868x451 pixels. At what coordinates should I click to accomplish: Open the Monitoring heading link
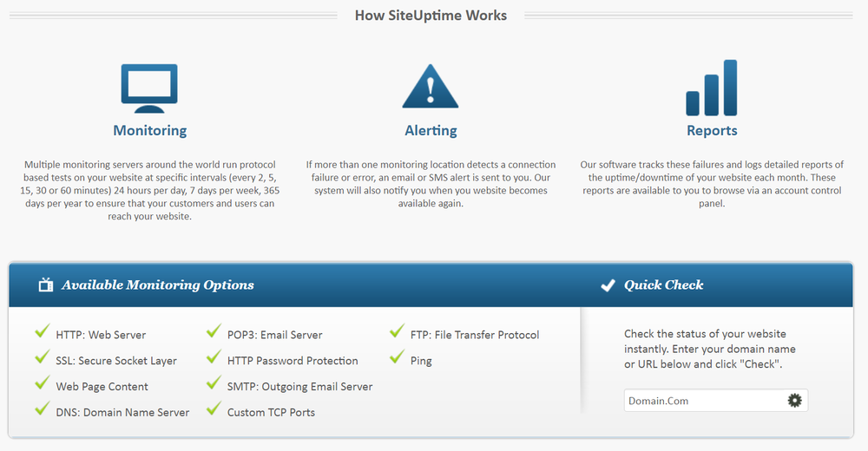click(x=150, y=131)
